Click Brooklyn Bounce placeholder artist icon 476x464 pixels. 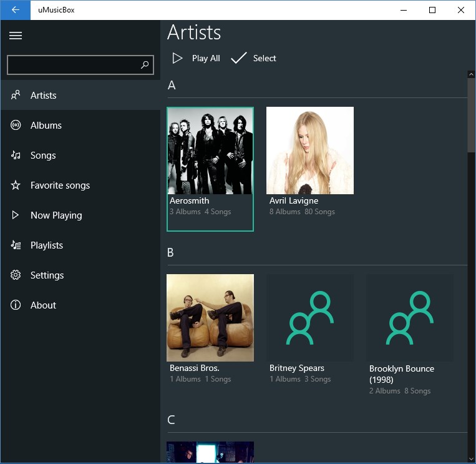[410, 318]
